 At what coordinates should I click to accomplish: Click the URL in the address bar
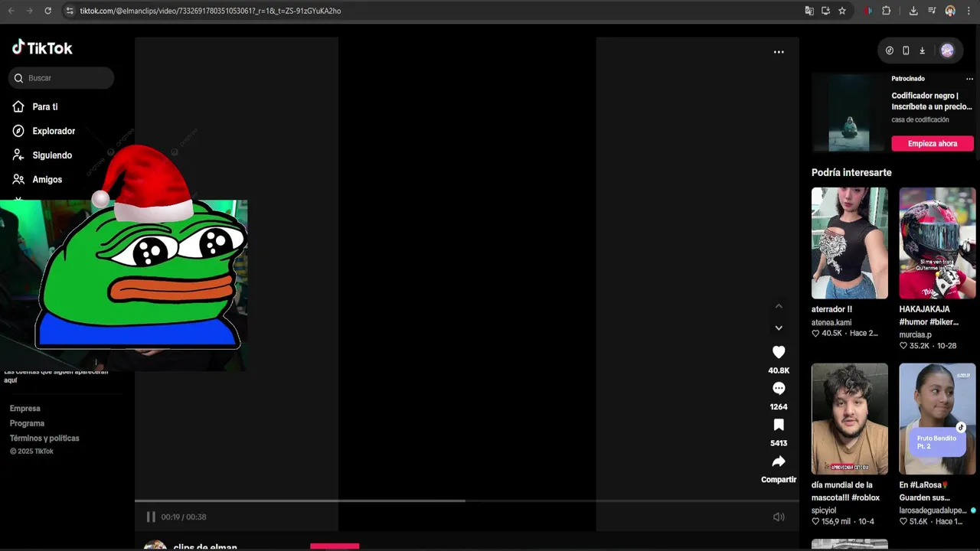[211, 11]
